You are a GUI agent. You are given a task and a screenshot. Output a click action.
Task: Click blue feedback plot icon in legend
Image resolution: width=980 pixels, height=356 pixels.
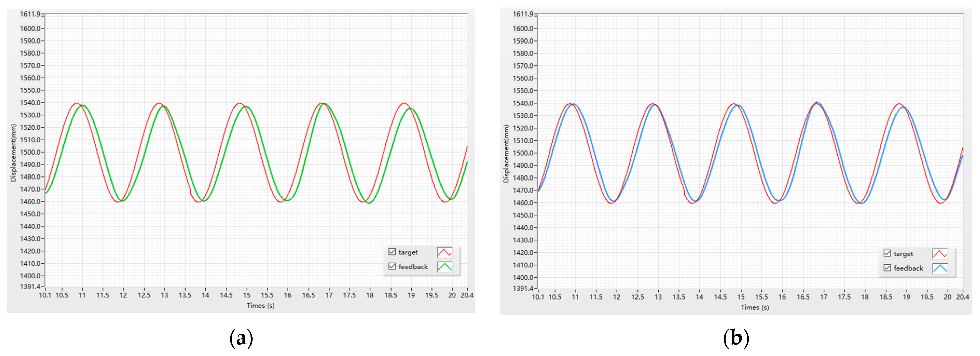pyautogui.click(x=940, y=268)
